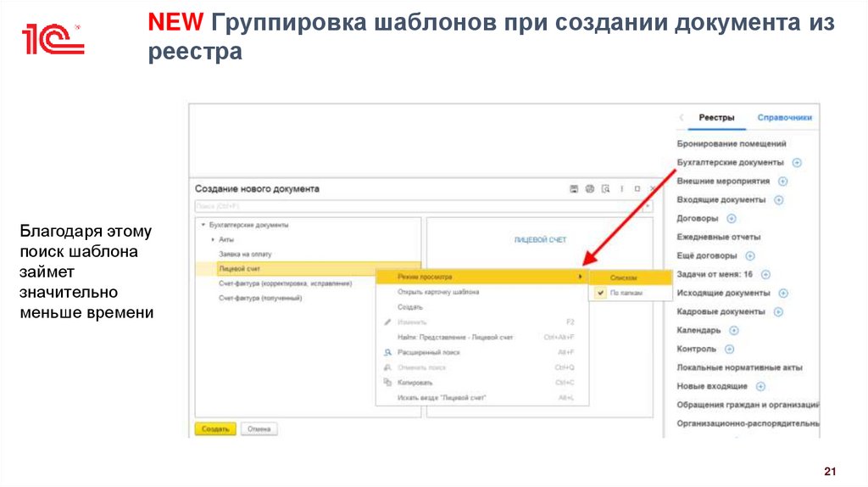Open Календарь registry link
The width and height of the screenshot is (868, 487).
(698, 330)
